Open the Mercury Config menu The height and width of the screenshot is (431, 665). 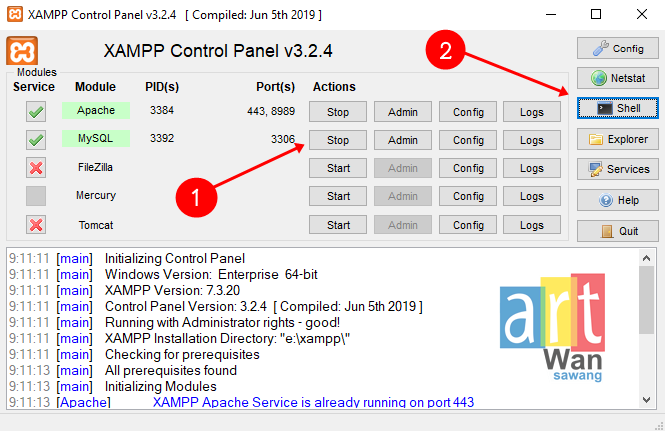(468, 196)
